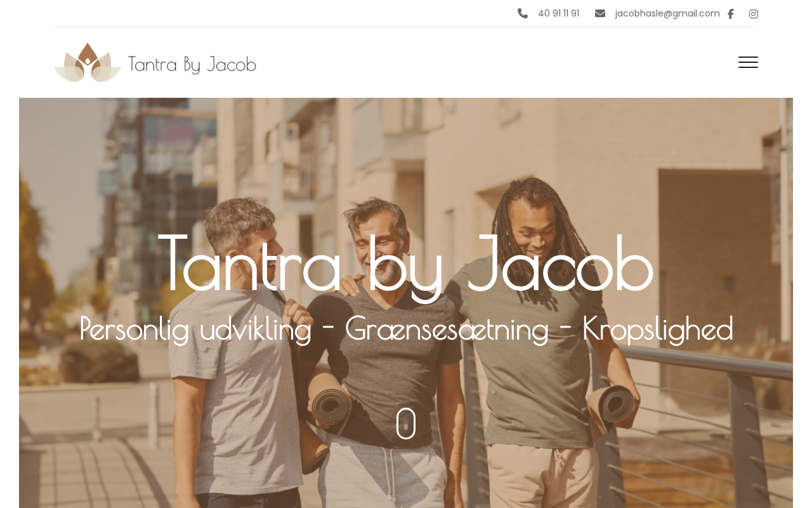The width and height of the screenshot is (812, 508).
Task: Click the lotus logo emblem
Action: 88,62
